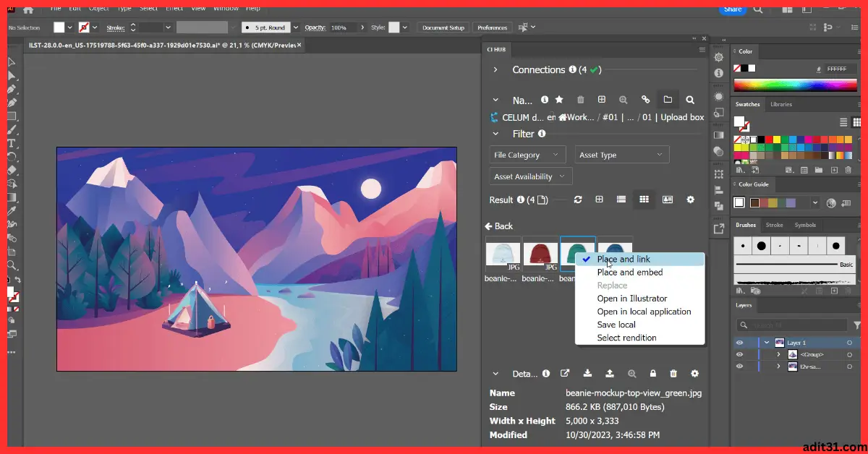Click the delete icon in the Details panel
This screenshot has height=454, width=868.
pyautogui.click(x=673, y=373)
